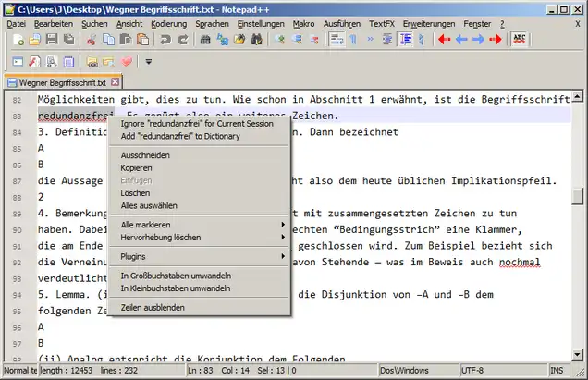Open the Kodierung menu
This screenshot has height=380, width=588.
tap(169, 24)
